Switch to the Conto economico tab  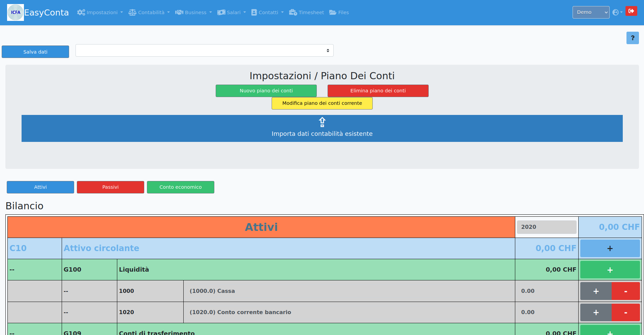(x=181, y=187)
